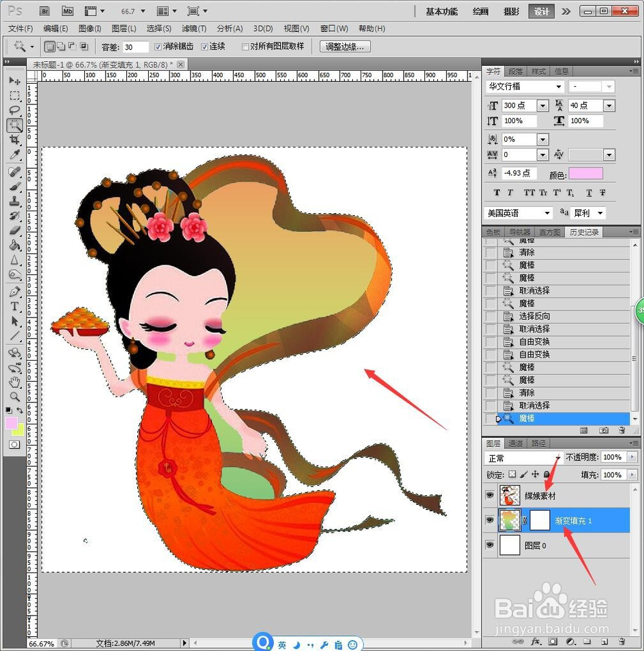Open opacity slider arrow 不透明度
This screenshot has height=651, width=644.
632,457
